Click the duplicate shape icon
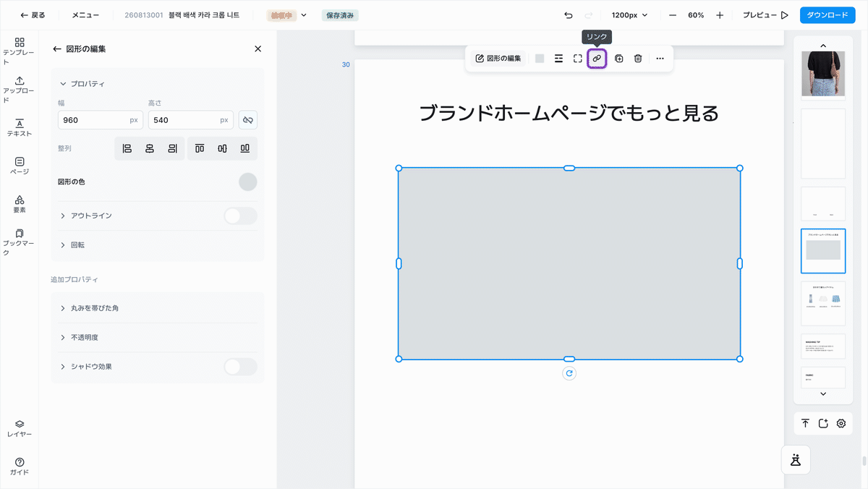Viewport: 868px width, 489px height. click(x=619, y=59)
